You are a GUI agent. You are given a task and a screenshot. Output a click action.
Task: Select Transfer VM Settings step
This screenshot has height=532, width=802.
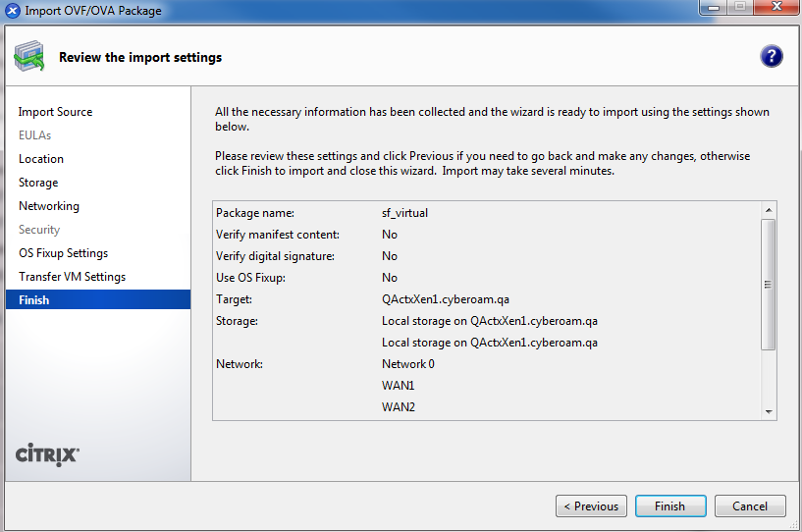(72, 277)
